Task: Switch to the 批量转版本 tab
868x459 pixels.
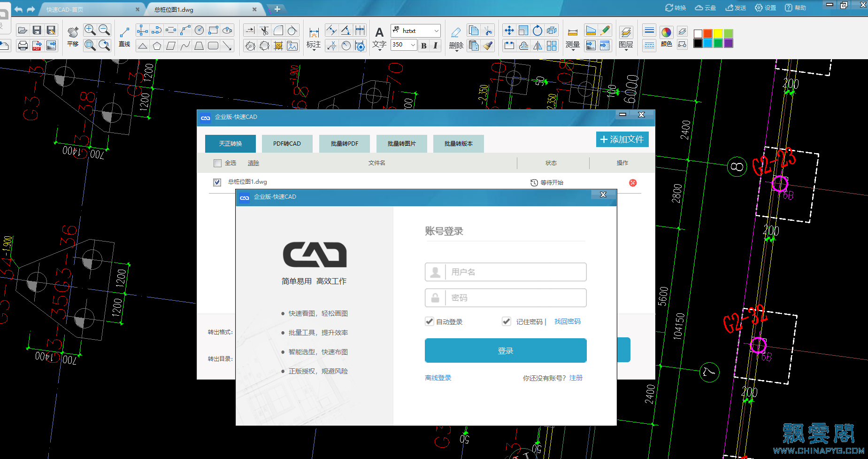Action: coord(459,143)
